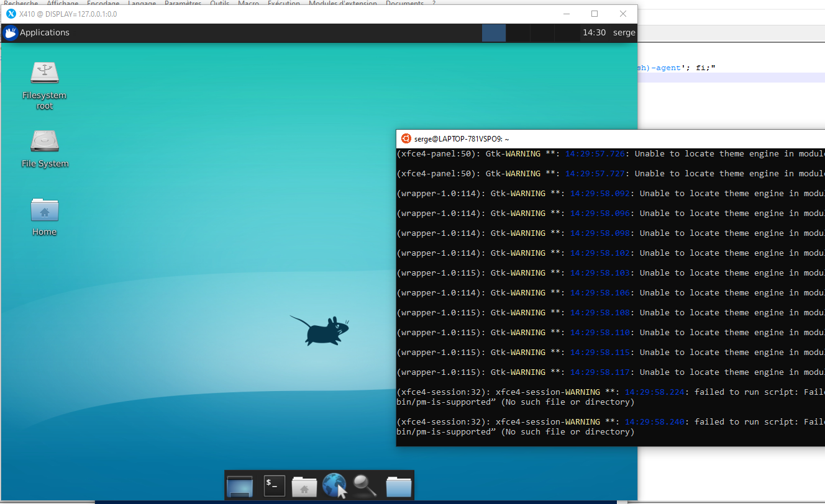The width and height of the screenshot is (825, 504).
Task: Click the agent'; fi;" code line in Notepad++
Action: [677, 68]
